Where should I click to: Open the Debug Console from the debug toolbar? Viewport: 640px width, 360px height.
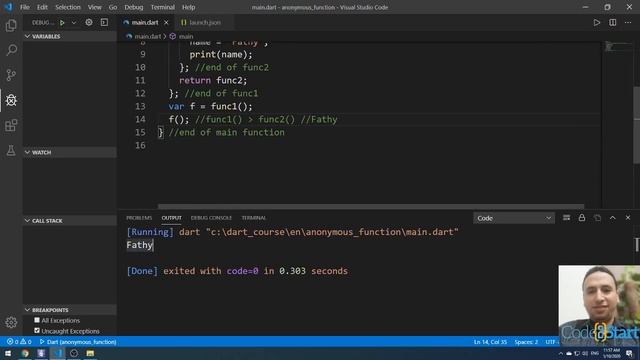[x=104, y=22]
